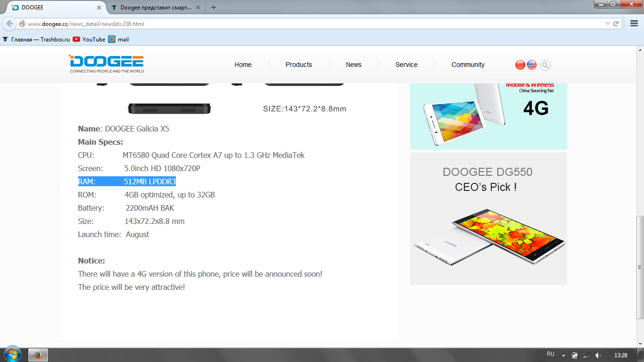Click the vertical scrollbar thumb

(x=640, y=266)
